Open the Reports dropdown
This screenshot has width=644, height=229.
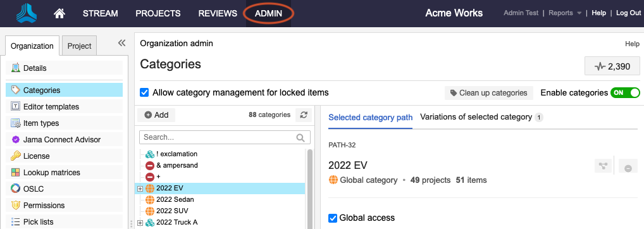pyautogui.click(x=565, y=13)
